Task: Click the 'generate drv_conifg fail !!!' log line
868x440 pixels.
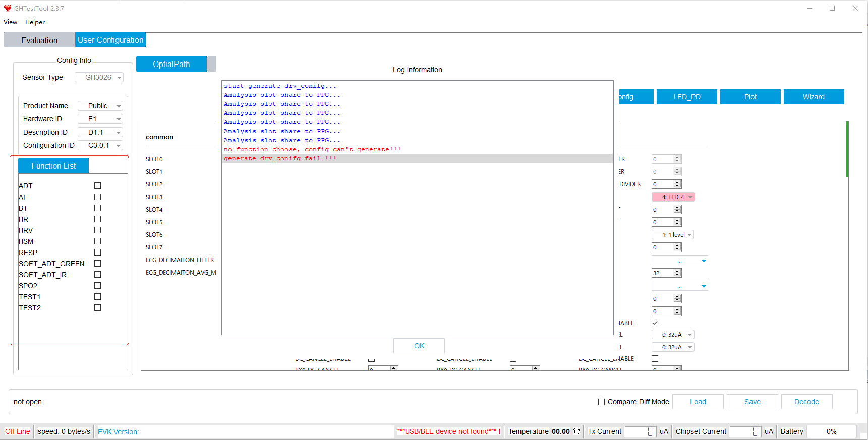Action: click(x=418, y=158)
